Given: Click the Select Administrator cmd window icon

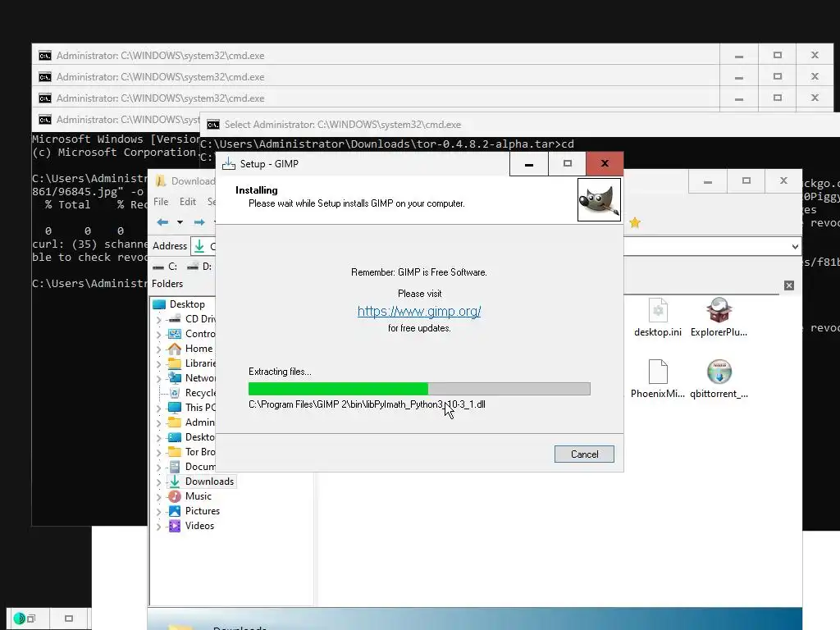Looking at the screenshot, I should pyautogui.click(x=213, y=125).
